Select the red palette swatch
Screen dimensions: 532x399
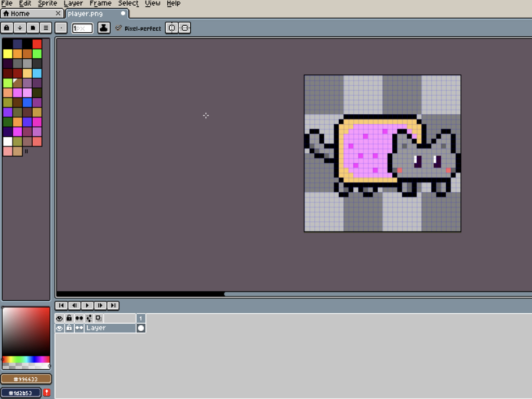(37, 44)
